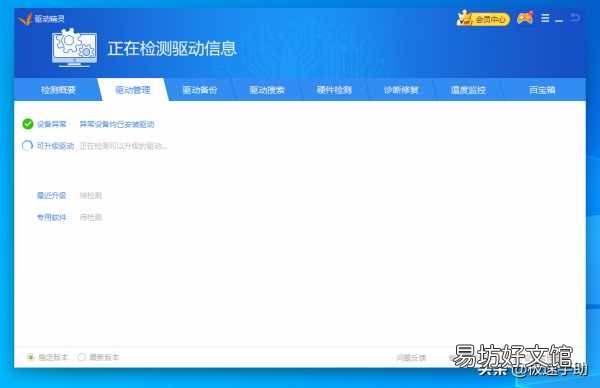Switch to the 温度监控 tab

pos(468,90)
